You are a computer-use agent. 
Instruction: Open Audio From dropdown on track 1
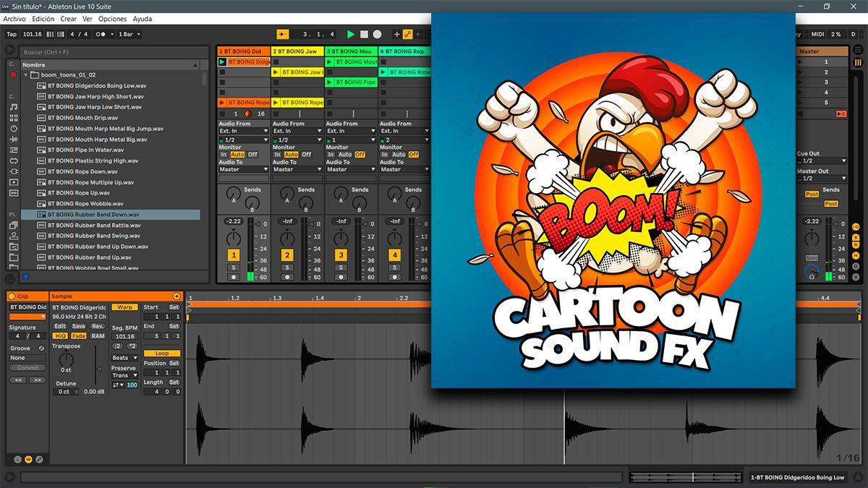pyautogui.click(x=244, y=131)
